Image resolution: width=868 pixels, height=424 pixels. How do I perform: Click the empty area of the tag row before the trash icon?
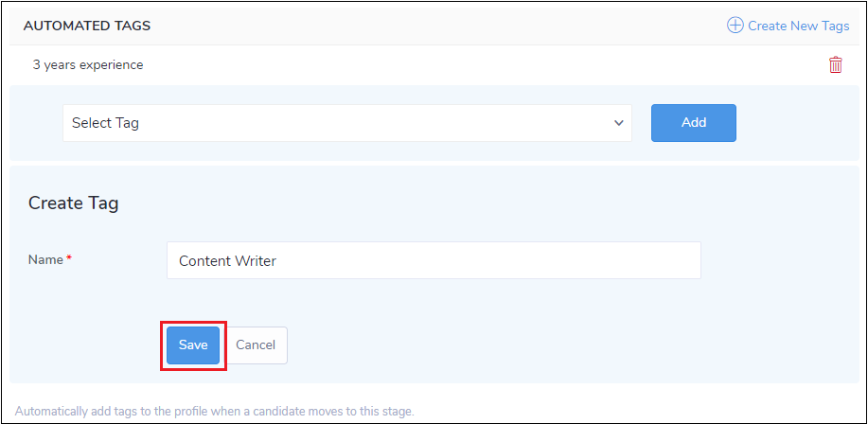[473, 65]
